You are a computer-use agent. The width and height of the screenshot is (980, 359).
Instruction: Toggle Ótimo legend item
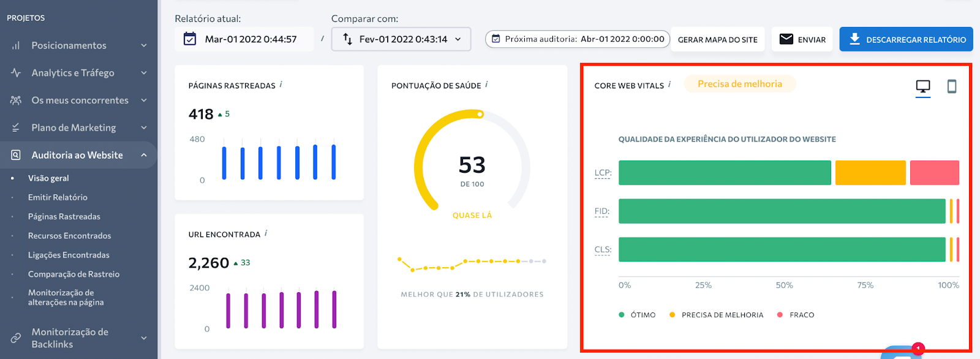pos(637,315)
